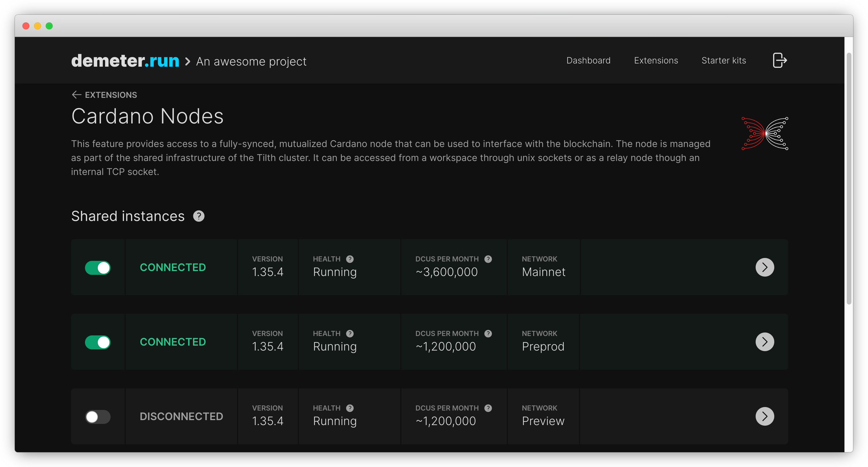Click the Cardano Nodes page title
Viewport: 868px width, 467px height.
[x=147, y=116]
